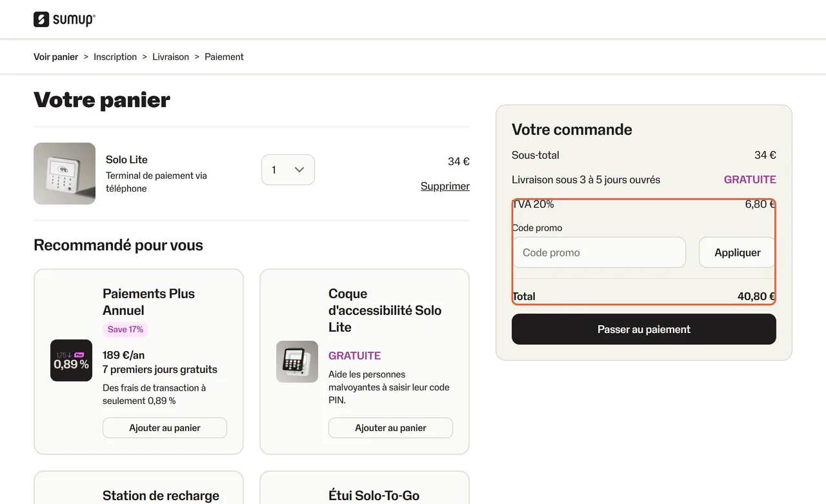Select the Paiement breadcrumb step
The height and width of the screenshot is (504, 826).
pos(224,57)
